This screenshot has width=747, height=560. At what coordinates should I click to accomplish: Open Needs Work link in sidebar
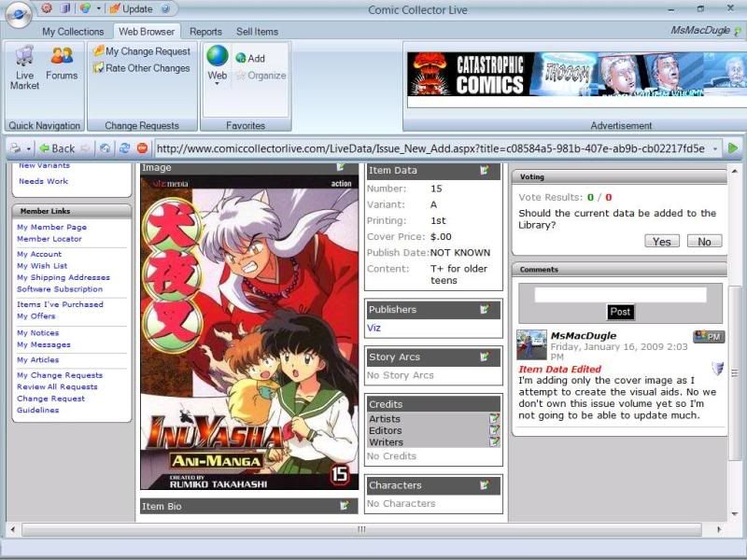point(43,181)
